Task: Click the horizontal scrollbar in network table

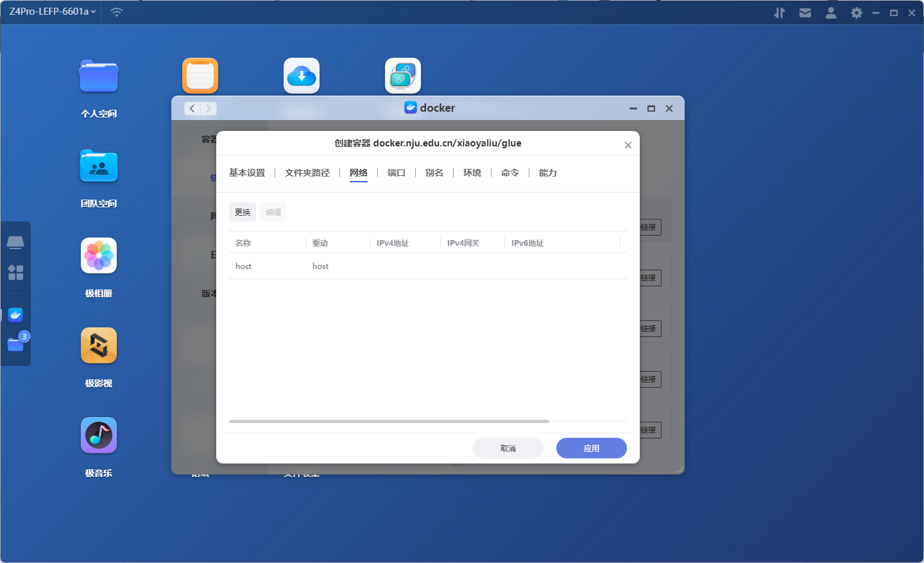Action: pyautogui.click(x=389, y=421)
